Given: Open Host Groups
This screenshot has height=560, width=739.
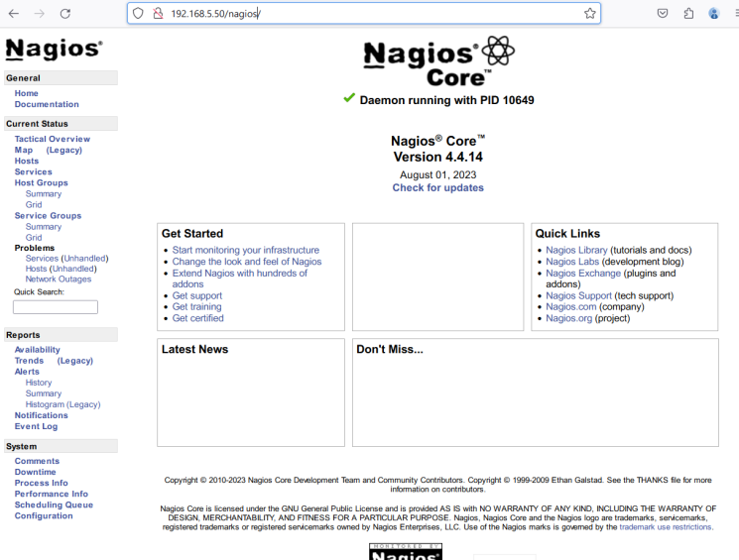Looking at the screenshot, I should pos(41,182).
